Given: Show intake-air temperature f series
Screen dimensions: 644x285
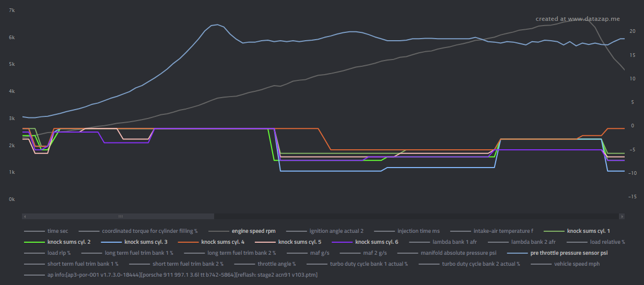Looking at the screenshot, I should coord(503,231).
